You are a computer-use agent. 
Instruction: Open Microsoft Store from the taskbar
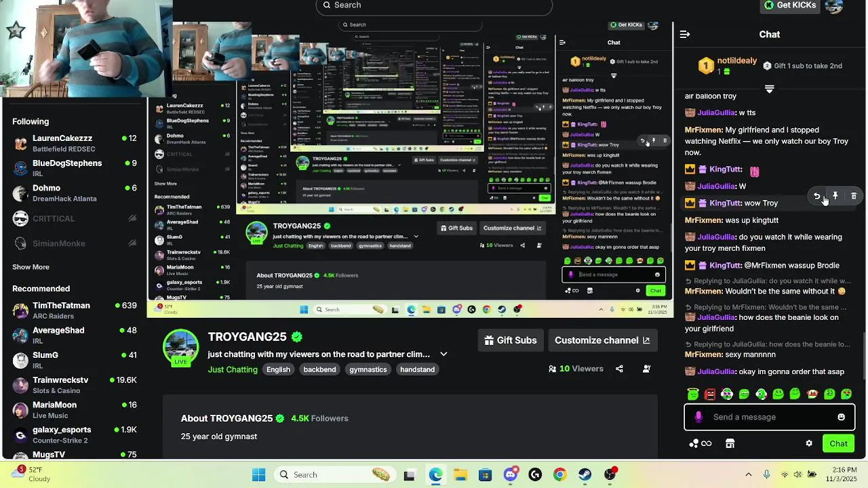(x=485, y=474)
